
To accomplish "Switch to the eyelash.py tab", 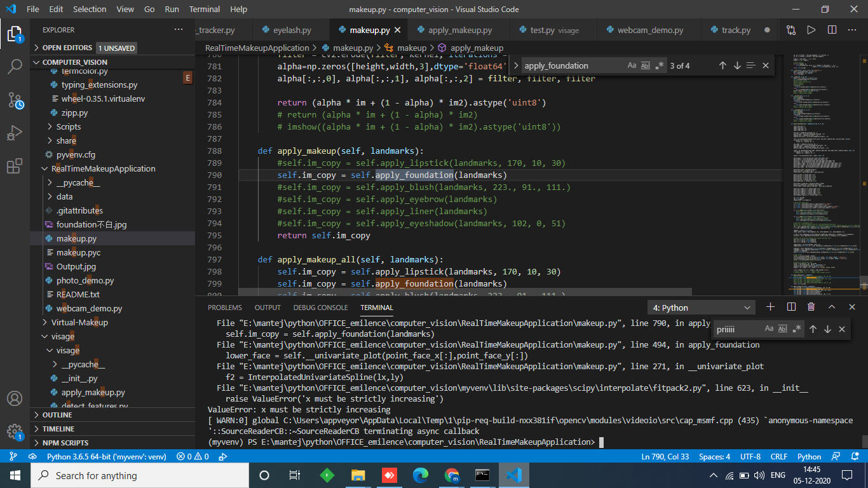I will 292,30.
